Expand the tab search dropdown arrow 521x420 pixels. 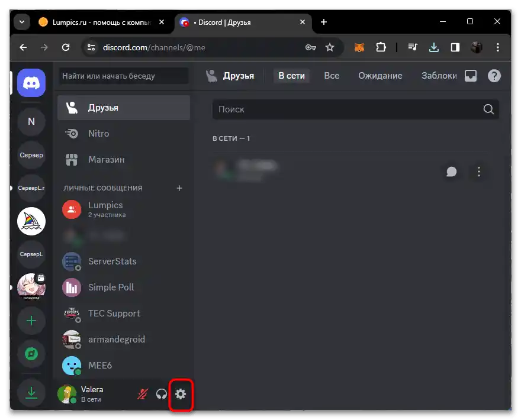pos(22,22)
